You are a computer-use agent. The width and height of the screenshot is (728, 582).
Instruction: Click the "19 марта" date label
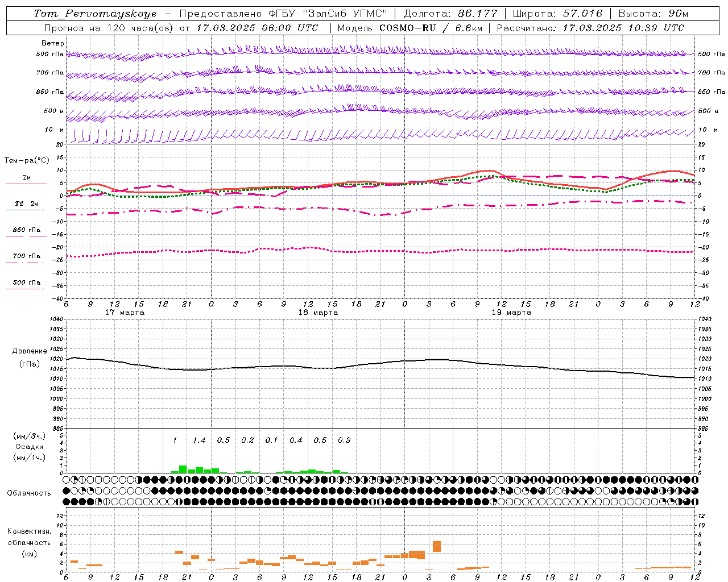coord(511,313)
